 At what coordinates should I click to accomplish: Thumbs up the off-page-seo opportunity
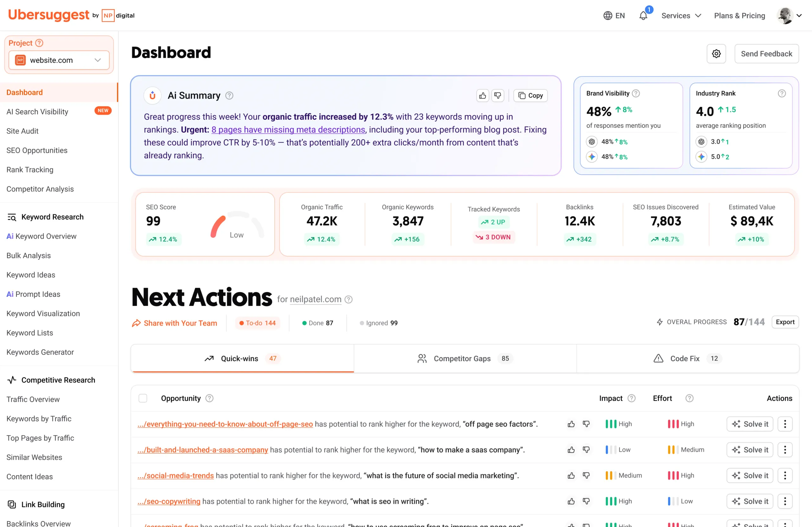[x=571, y=424]
